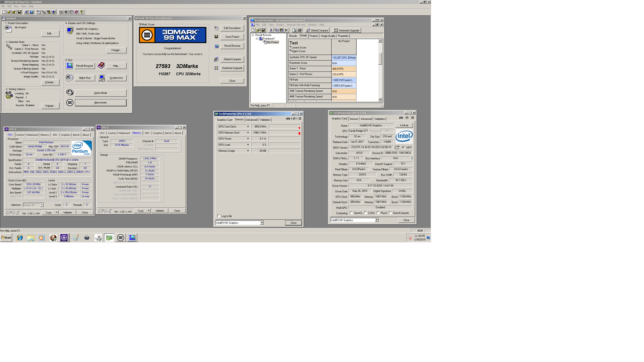Click Synthetic CPU 3D Speed result cell

coord(344,58)
